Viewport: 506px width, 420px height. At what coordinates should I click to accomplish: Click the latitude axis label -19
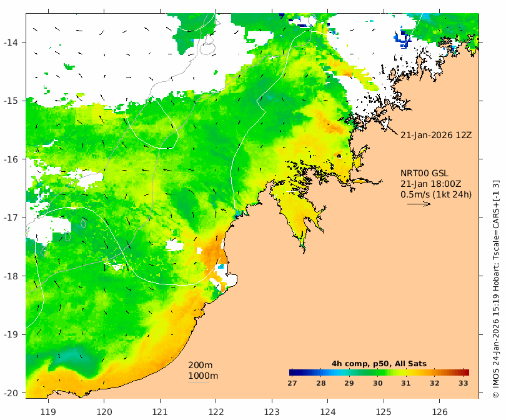(x=11, y=334)
